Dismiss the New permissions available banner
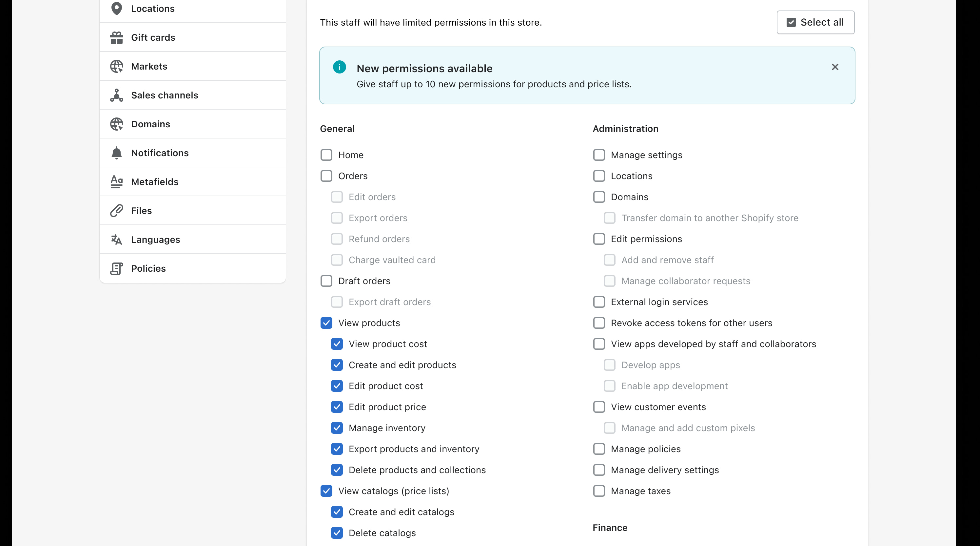Screen dimensions: 980x546 [835, 67]
